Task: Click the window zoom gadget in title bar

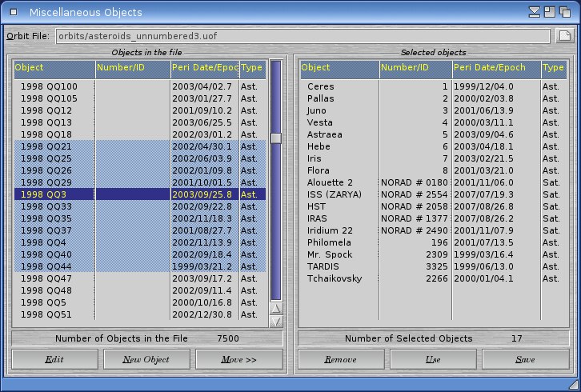Action: (x=551, y=12)
